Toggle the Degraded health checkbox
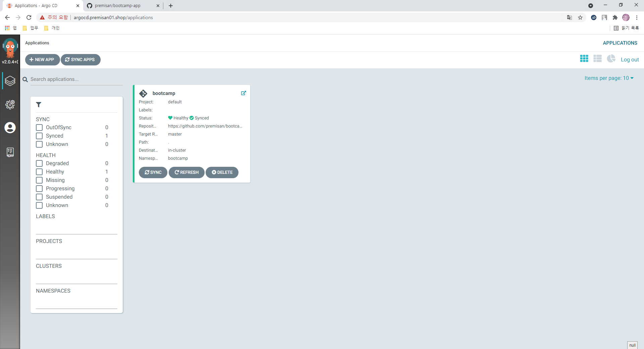This screenshot has width=644, height=349. (39, 163)
